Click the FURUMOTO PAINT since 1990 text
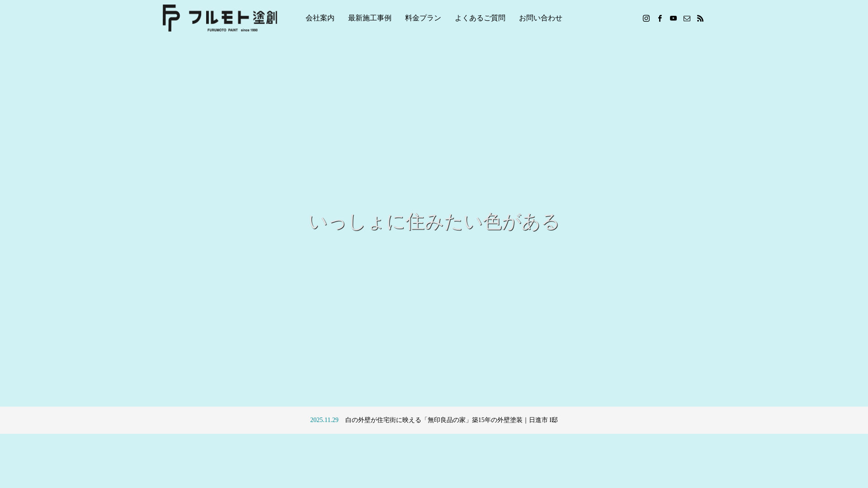 click(x=232, y=31)
